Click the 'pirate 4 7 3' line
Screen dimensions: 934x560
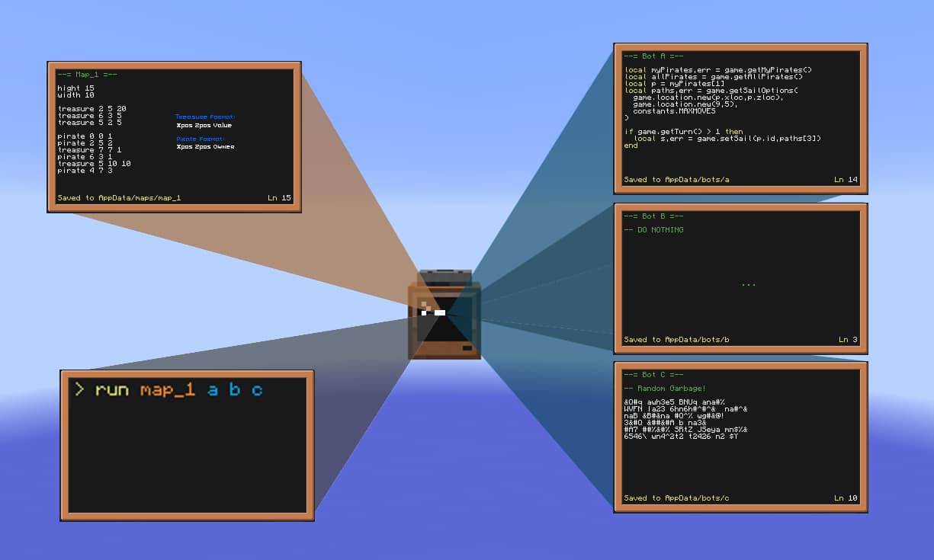(x=85, y=171)
